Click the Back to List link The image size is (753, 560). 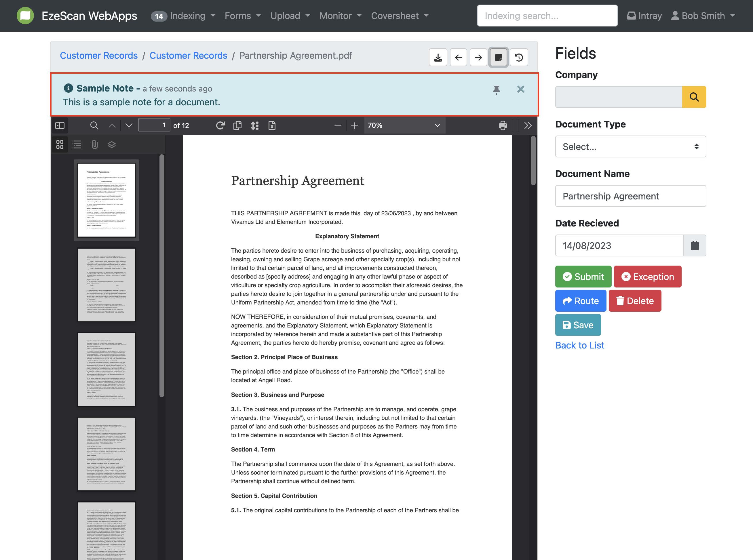point(579,345)
